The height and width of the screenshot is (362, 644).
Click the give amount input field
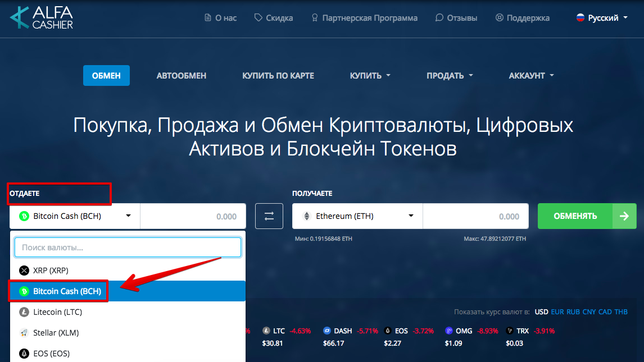(193, 216)
